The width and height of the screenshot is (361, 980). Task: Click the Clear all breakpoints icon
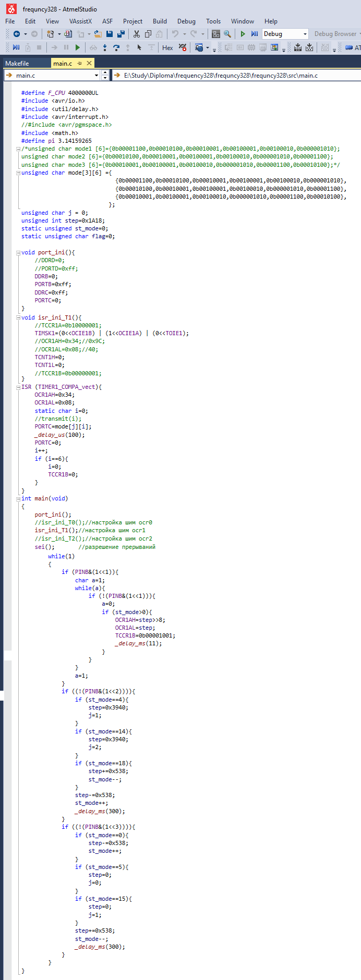pyautogui.click(x=182, y=47)
